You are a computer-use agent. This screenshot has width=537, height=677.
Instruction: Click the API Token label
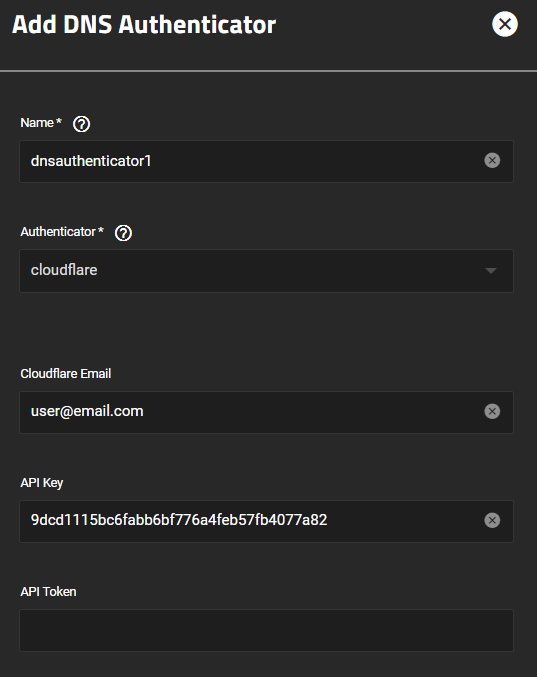point(48,592)
